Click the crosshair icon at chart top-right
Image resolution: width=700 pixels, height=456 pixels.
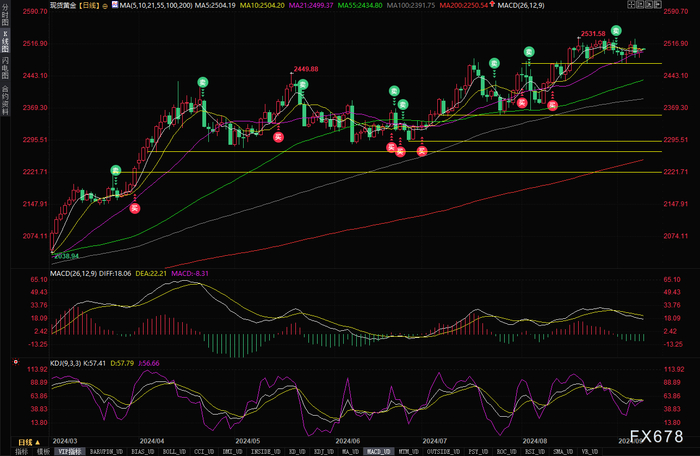click(631, 5)
